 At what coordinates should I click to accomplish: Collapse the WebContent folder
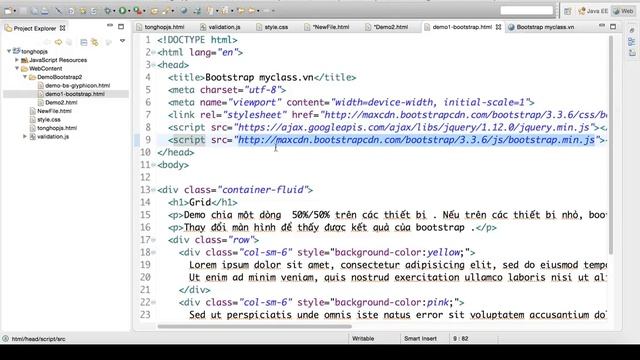[x=17, y=68]
